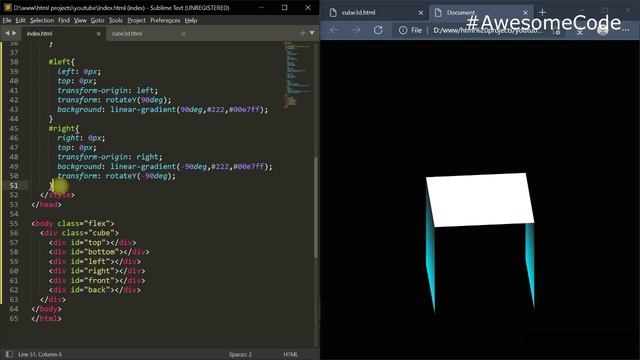Click the body class="flex" tag line
Image resolution: width=640 pixels, height=360 pixels.
73,223
